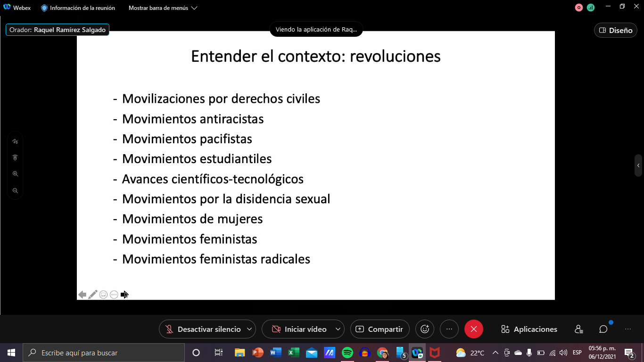Open the Diseño layout options
644x362 pixels.
(x=616, y=30)
